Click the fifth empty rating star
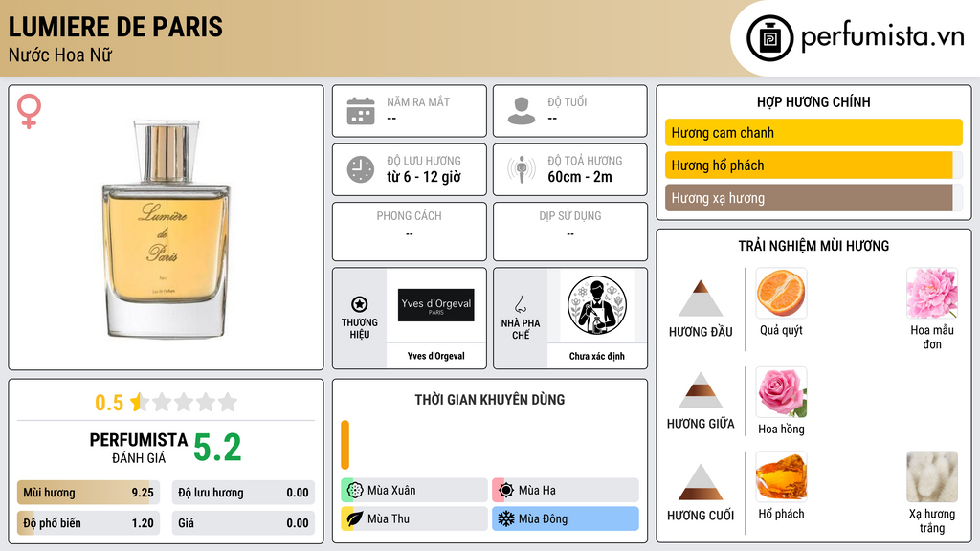Screen dimensions: 980x551 (x=228, y=402)
